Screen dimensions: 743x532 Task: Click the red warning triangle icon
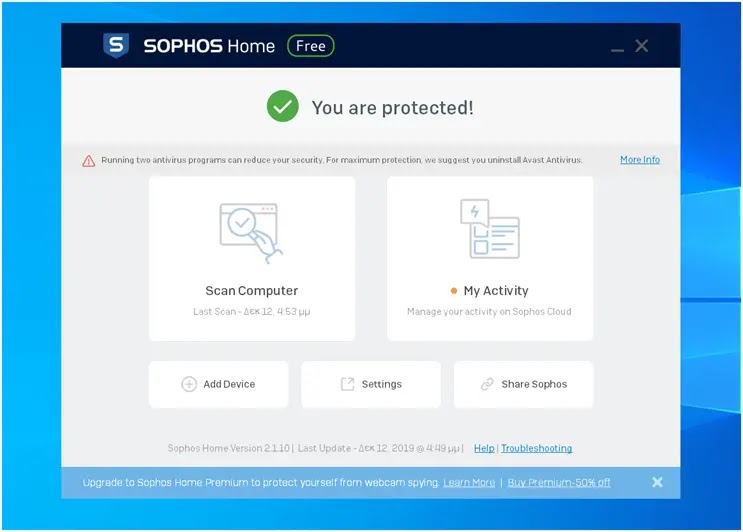(89, 161)
